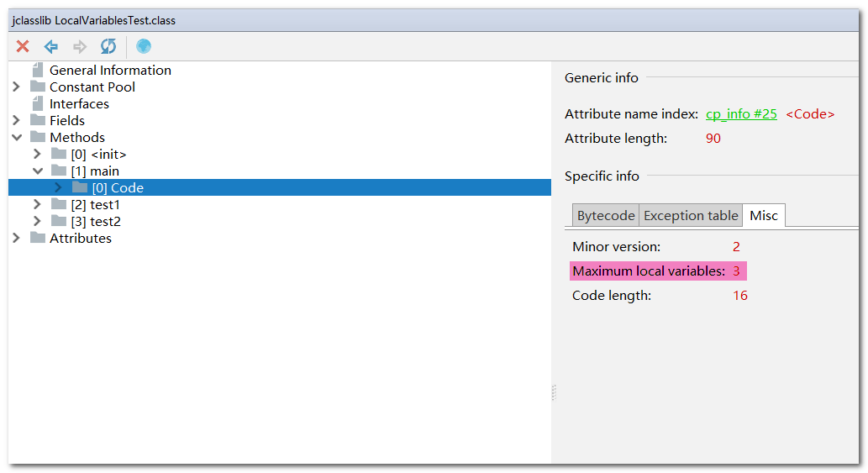
Task: Open the Exception table tab
Action: [x=691, y=215]
